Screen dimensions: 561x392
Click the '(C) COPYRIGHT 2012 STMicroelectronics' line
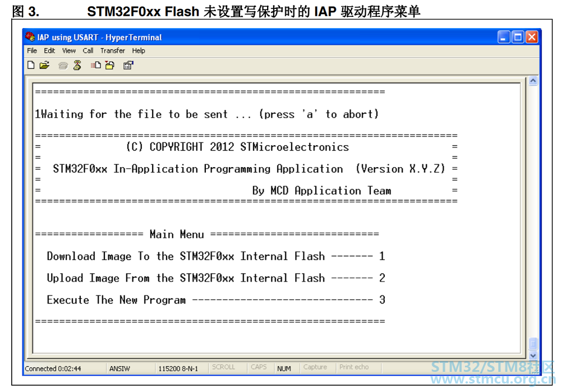tap(237, 147)
